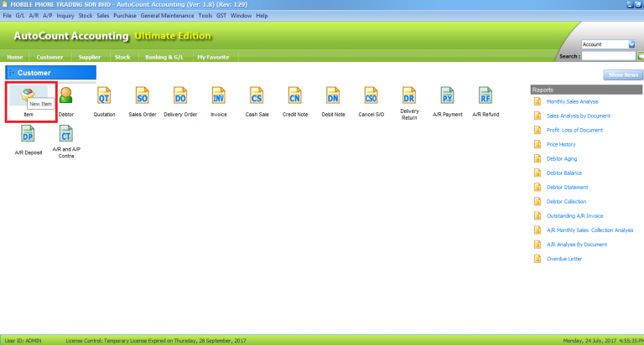Click the Debtor Statement report icon
Screen dimensions: 644x345
coord(538,187)
